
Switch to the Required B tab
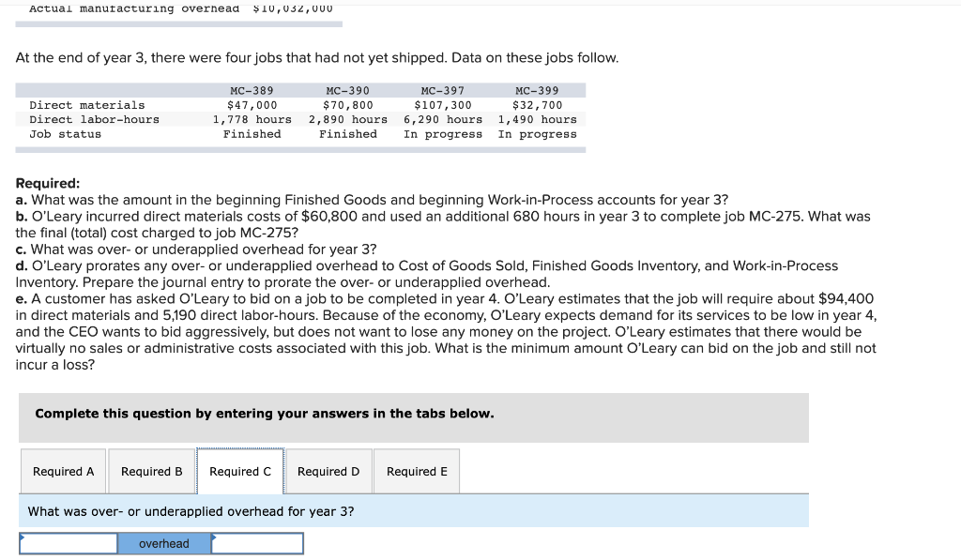pos(151,471)
